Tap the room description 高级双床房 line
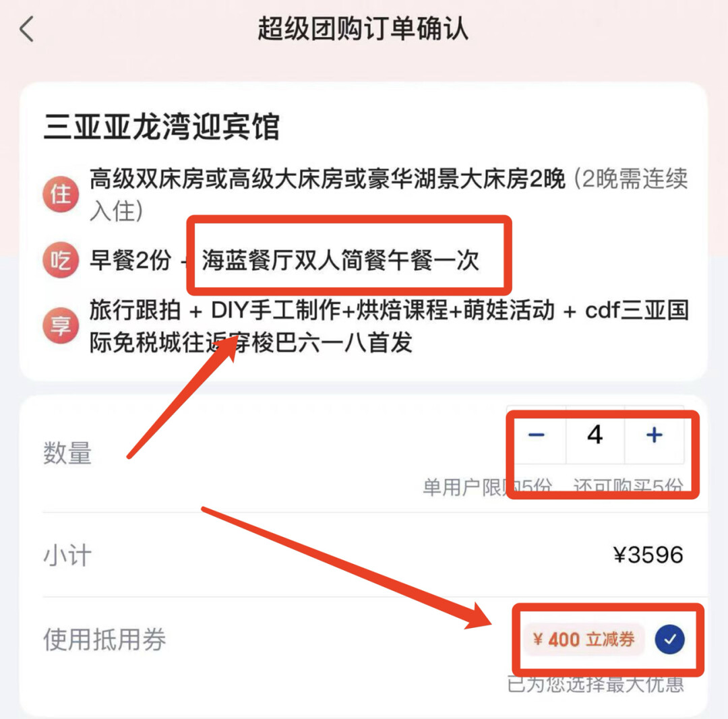This screenshot has height=719, width=728. point(389,195)
